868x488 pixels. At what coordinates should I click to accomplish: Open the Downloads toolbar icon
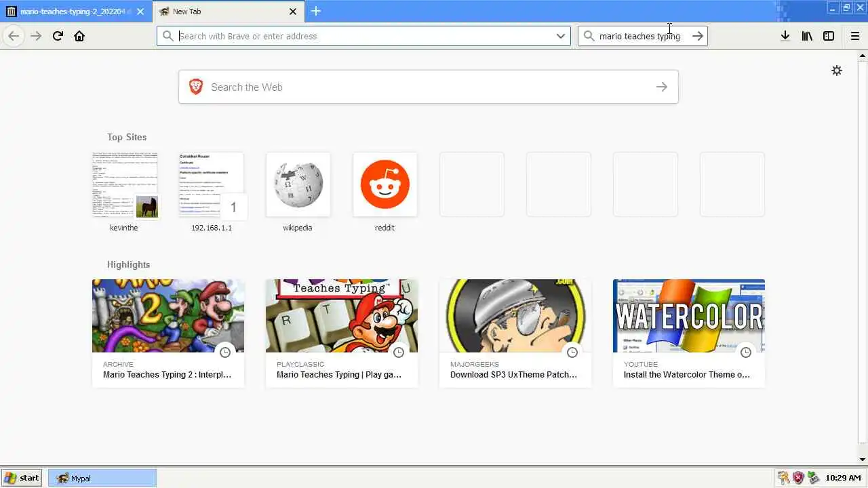[785, 36]
